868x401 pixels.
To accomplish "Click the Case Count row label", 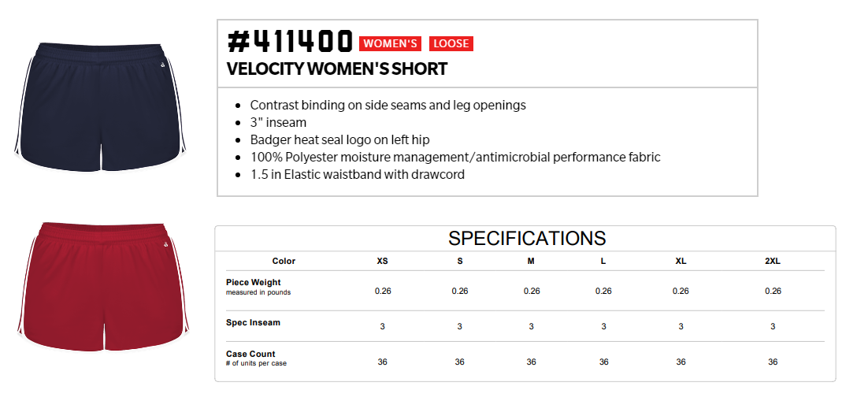I will (250, 354).
